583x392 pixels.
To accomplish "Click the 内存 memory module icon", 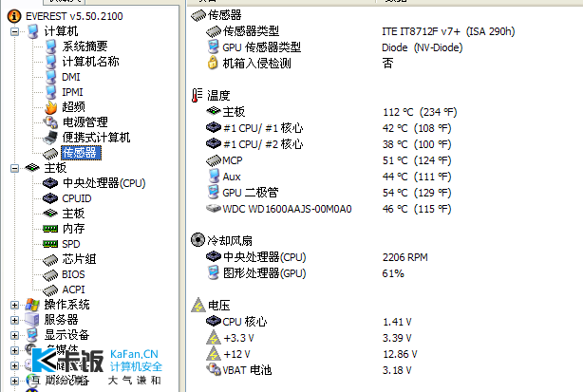I will point(50,229).
